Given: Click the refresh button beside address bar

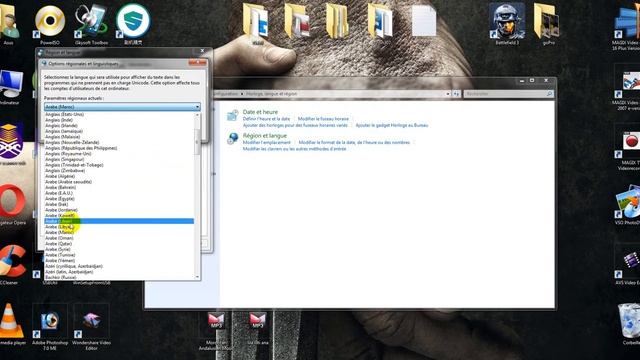Looking at the screenshot, I should 456,94.
